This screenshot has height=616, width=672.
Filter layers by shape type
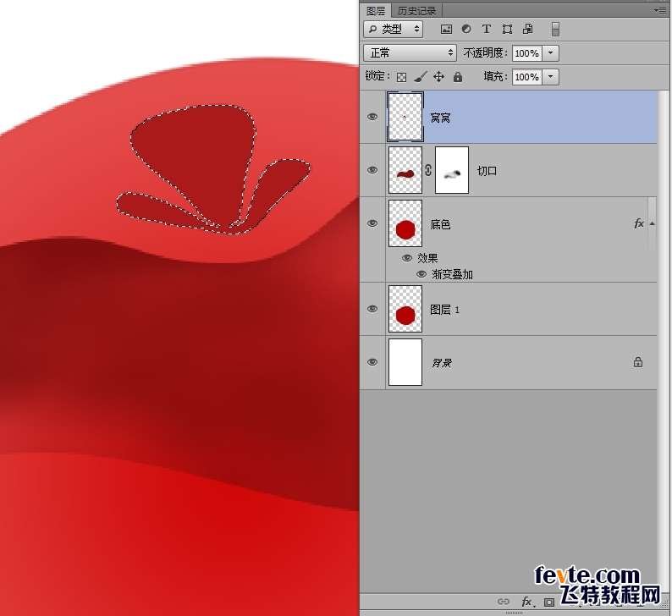[507, 30]
